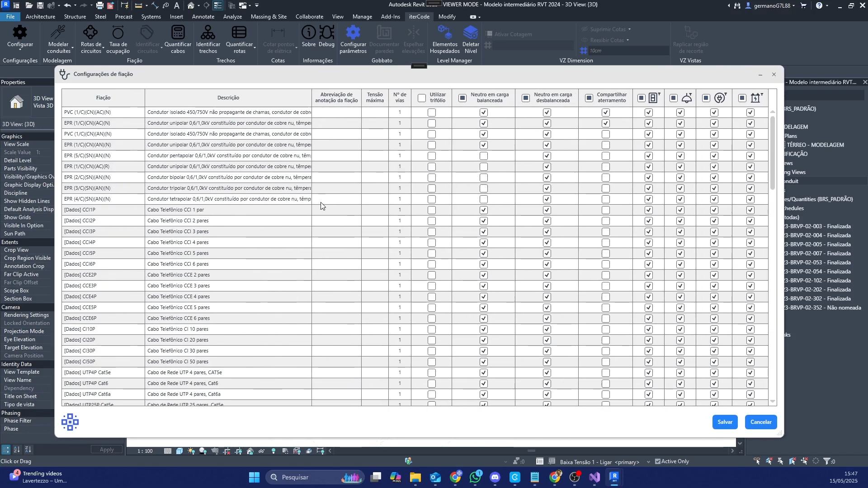
Task: Click the Deletar Nível icon
Action: [x=471, y=33]
